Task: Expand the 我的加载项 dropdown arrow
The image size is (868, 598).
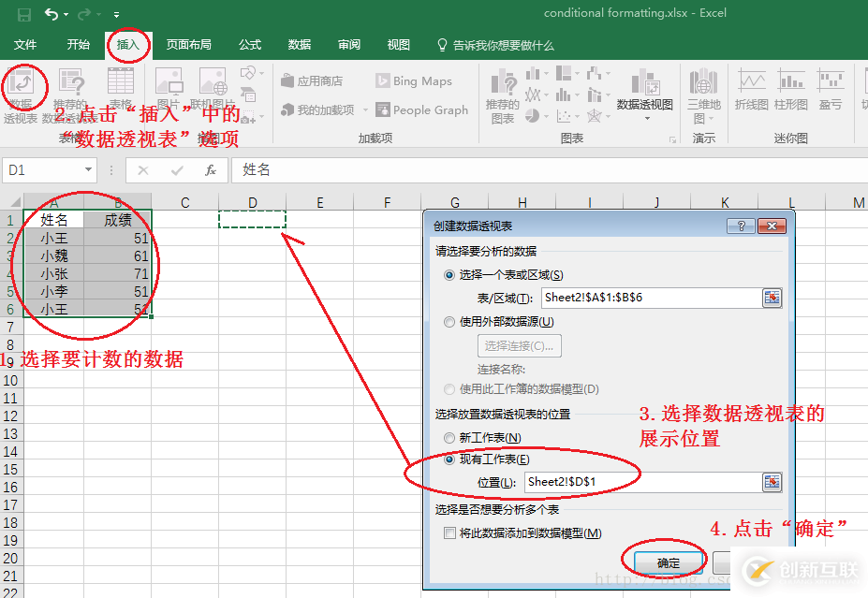Action: 365,110
